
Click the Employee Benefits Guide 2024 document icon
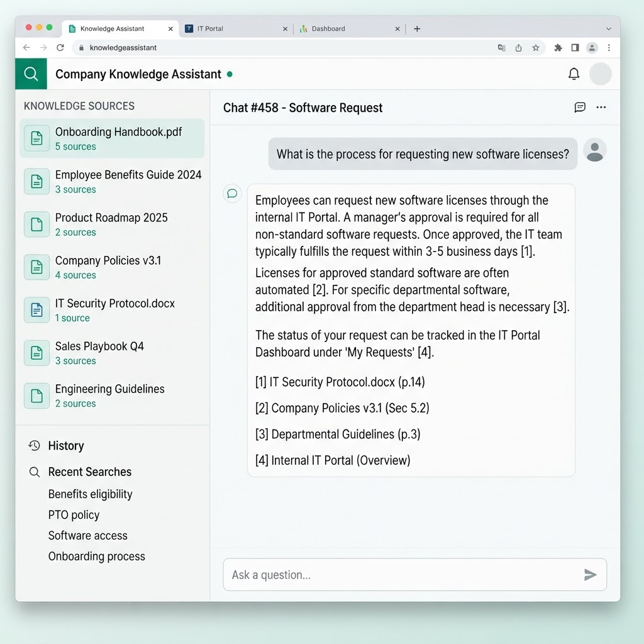point(37,181)
